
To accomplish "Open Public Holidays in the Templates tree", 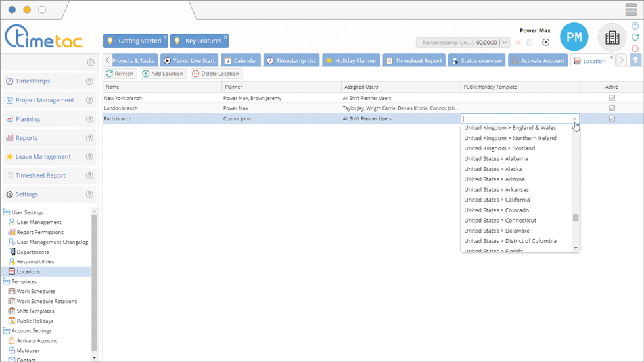I will pyautogui.click(x=35, y=321).
